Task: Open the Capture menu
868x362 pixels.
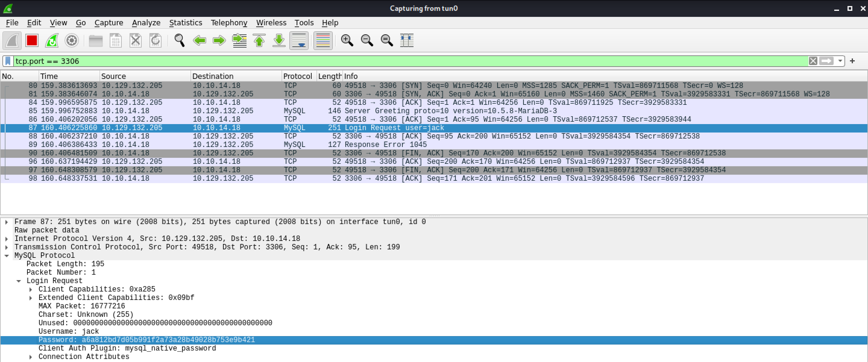Action: pyautogui.click(x=108, y=23)
